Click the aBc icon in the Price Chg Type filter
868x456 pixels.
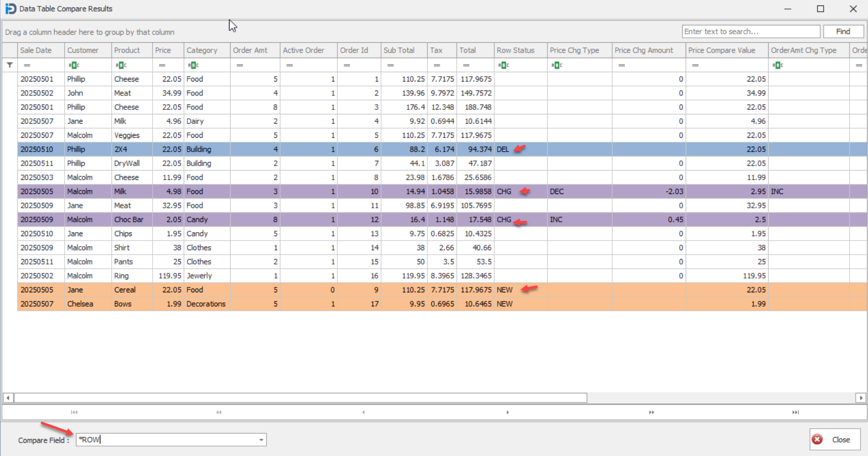[x=556, y=65]
